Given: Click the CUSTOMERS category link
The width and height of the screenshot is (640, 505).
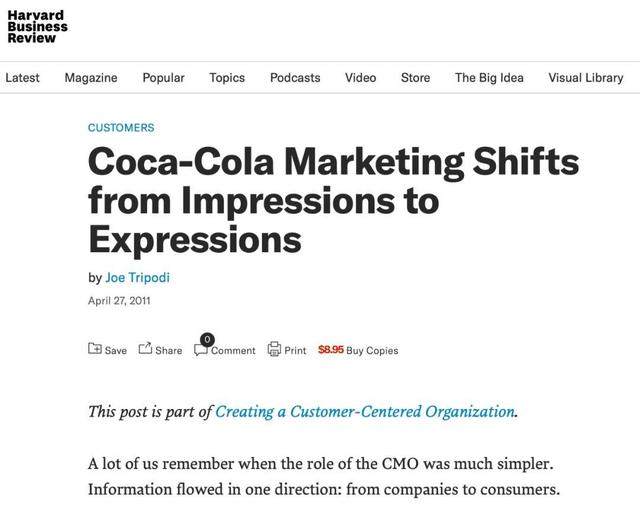Looking at the screenshot, I should click(121, 128).
